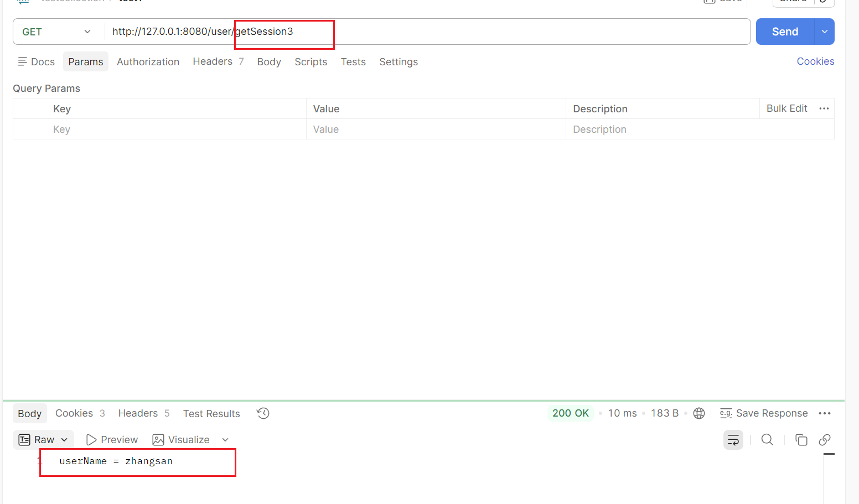View the Test Results tab
The width and height of the screenshot is (859, 504).
211,413
